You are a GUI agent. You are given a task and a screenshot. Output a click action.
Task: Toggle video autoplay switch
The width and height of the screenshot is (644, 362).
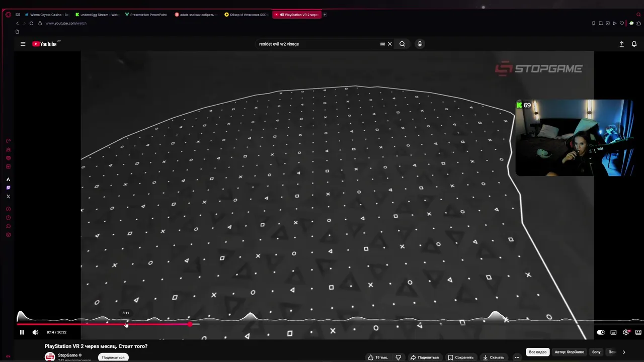tap(601, 332)
